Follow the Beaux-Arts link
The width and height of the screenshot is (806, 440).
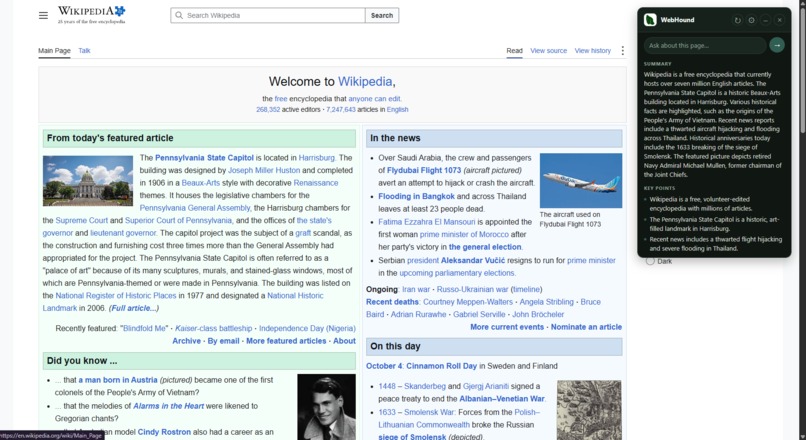pyautogui.click(x=200, y=182)
